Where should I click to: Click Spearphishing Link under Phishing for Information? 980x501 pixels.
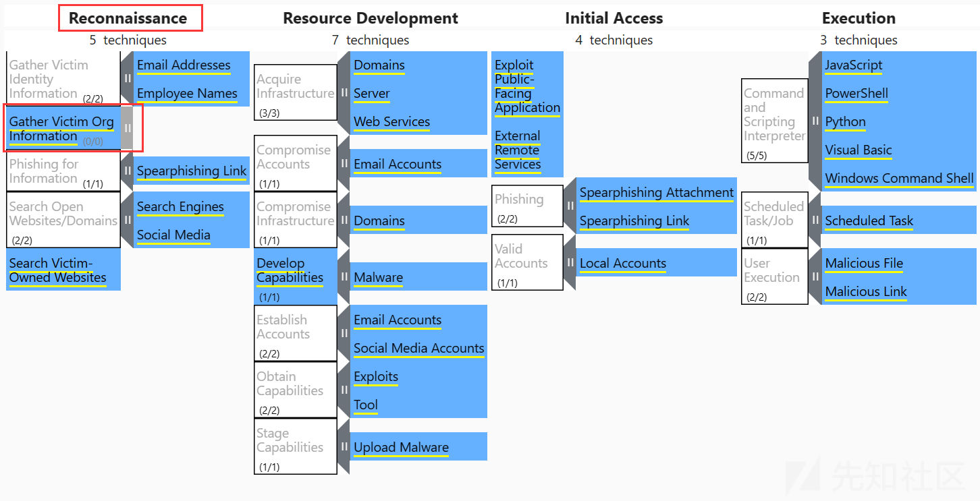(x=192, y=171)
